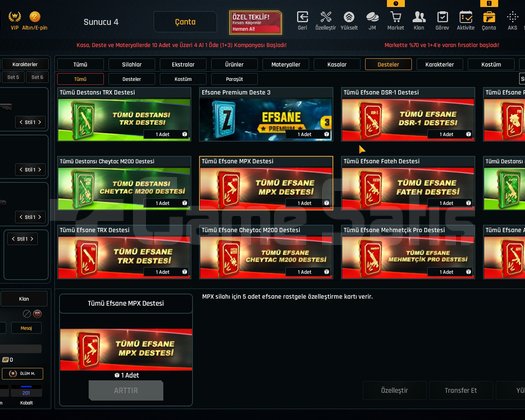Open the JM coins icon
525x420 pixels.
click(372, 17)
